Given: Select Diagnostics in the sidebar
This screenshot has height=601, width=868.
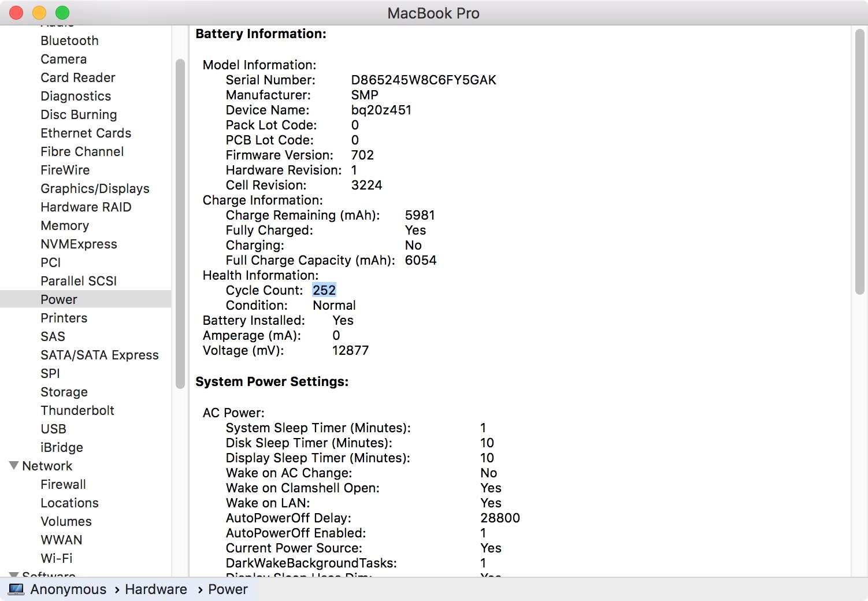Looking at the screenshot, I should [76, 96].
